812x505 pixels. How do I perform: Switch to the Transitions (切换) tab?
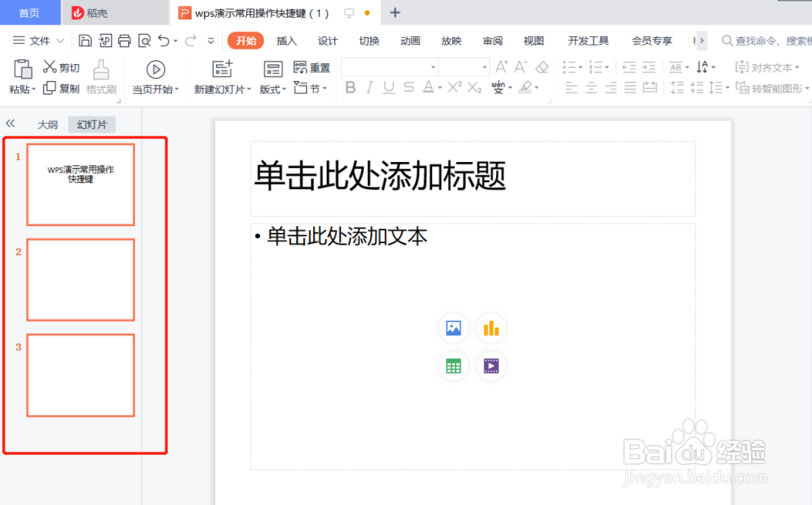click(x=369, y=41)
